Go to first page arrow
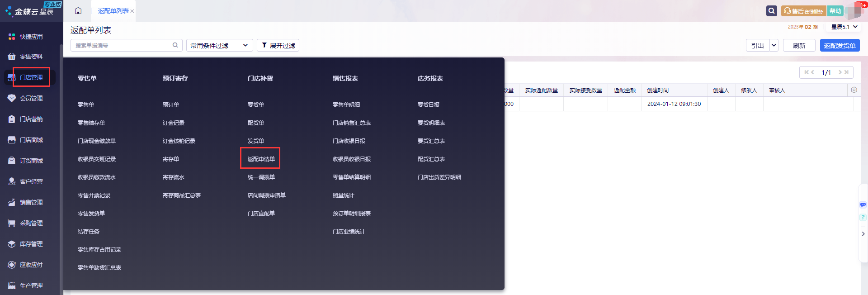The height and width of the screenshot is (295, 868). [x=806, y=72]
